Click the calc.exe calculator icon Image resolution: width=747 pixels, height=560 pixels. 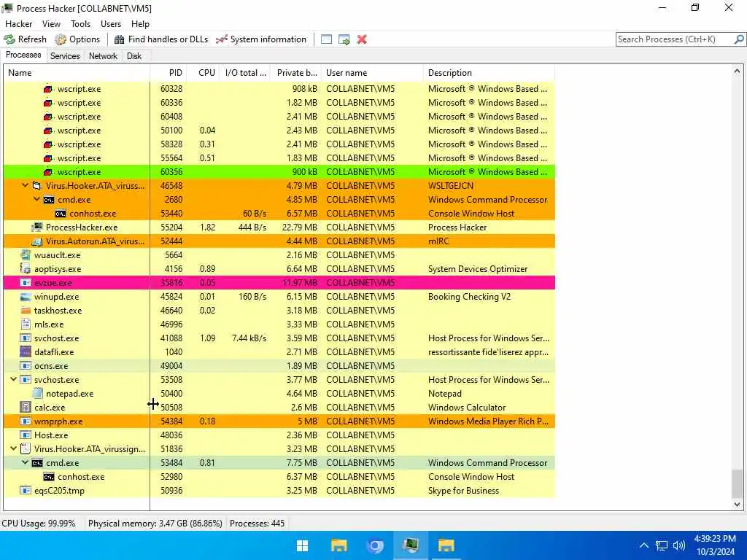coord(26,407)
